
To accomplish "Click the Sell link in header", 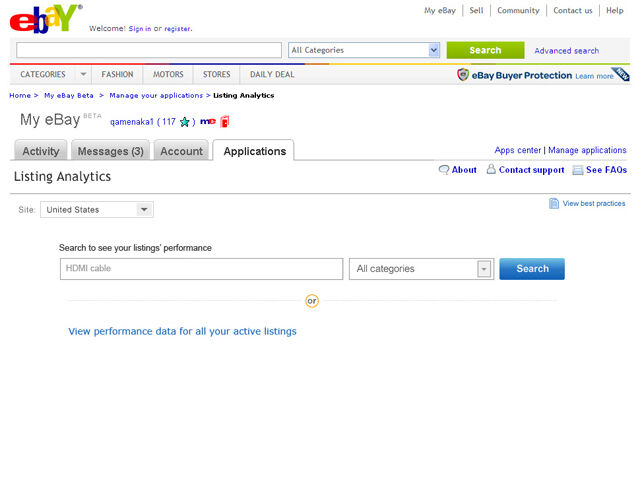I will click(476, 11).
